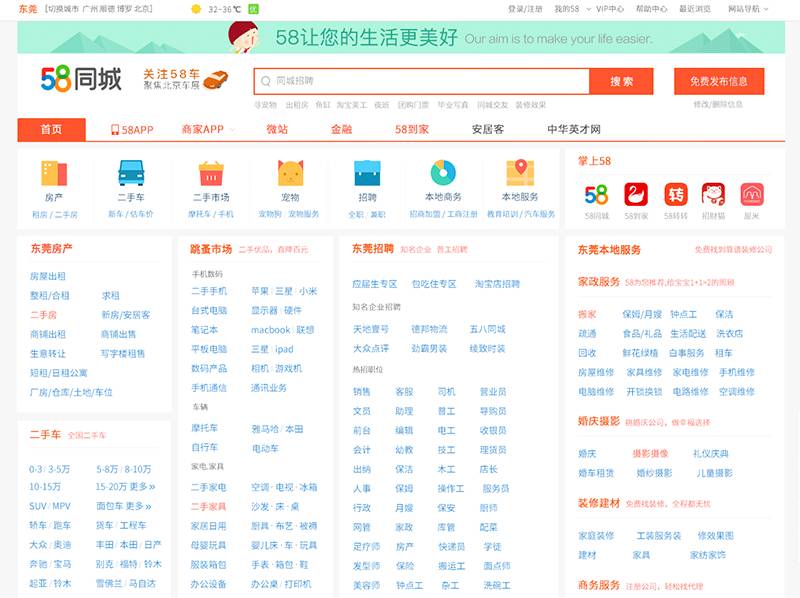The height and width of the screenshot is (598, 800).
Task: Open the 本地商务 pie chart icon
Action: [x=443, y=174]
